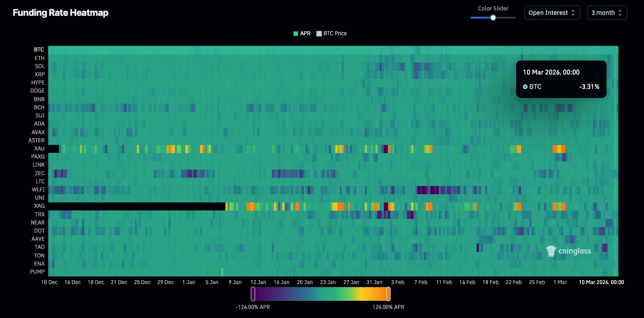Viewport: 644px width, 318px height.
Task: Select the XAU row label
Action: click(39, 149)
